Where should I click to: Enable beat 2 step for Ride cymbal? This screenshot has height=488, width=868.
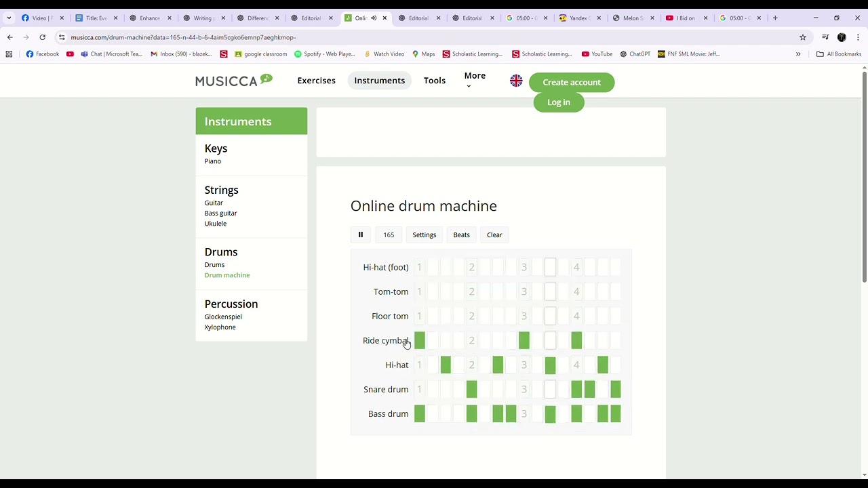[471, 340]
